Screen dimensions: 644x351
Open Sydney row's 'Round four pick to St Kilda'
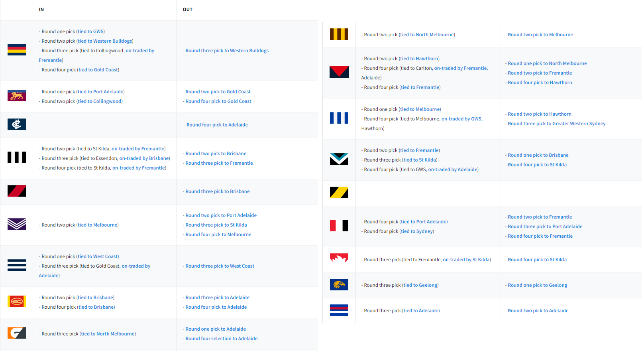[537, 260]
